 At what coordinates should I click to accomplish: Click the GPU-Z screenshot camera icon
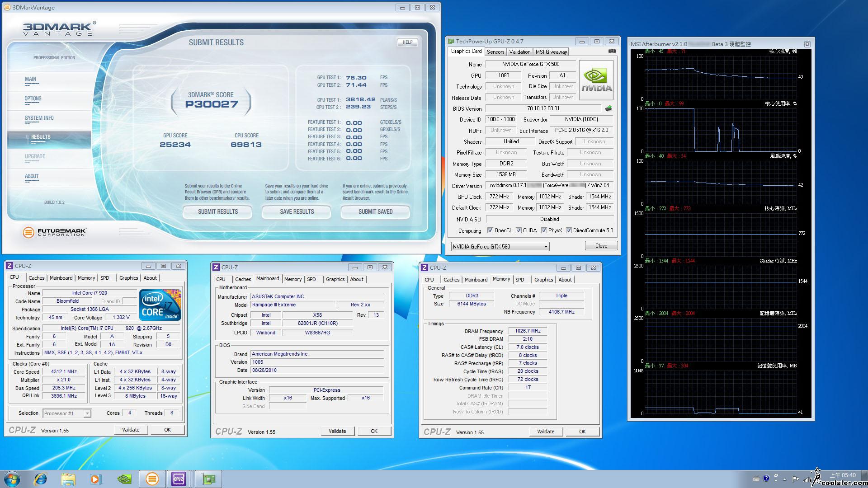click(612, 52)
